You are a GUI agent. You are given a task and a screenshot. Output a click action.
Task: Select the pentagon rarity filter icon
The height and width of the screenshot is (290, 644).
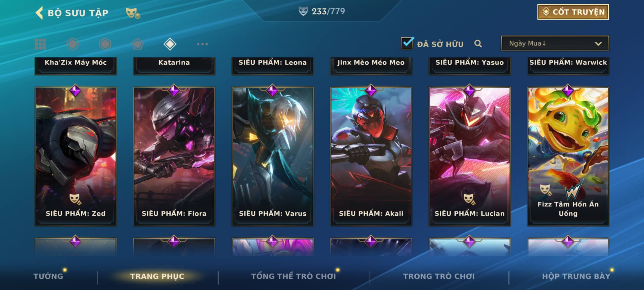pos(137,44)
